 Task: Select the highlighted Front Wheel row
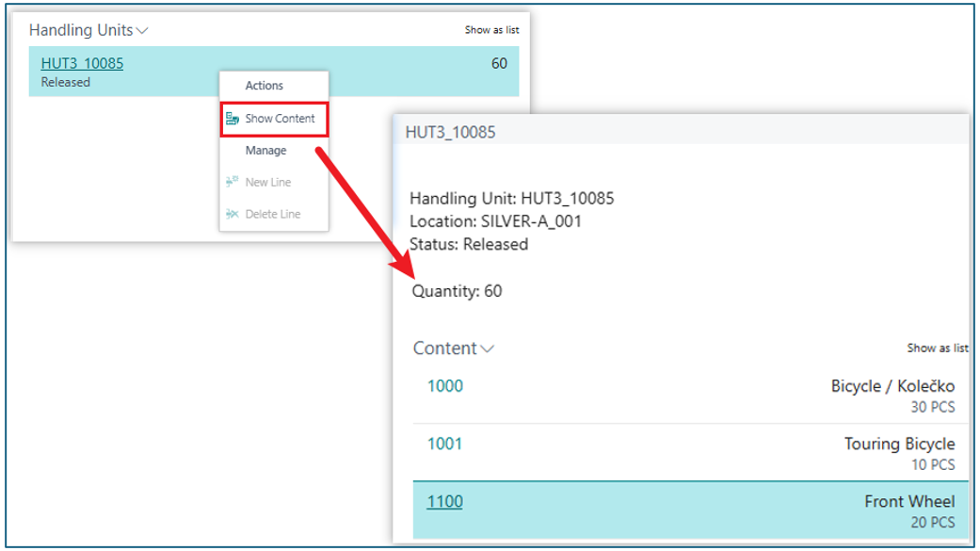pyautogui.click(x=908, y=502)
